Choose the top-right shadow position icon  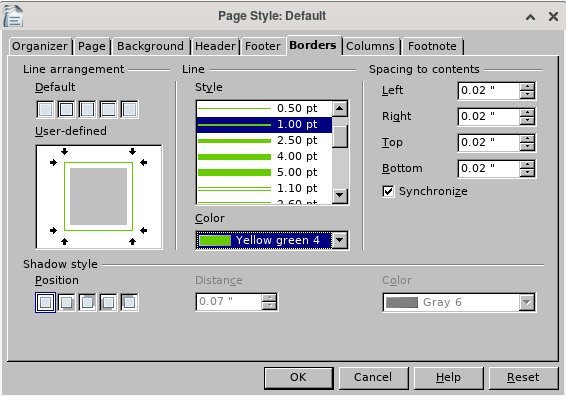click(87, 303)
